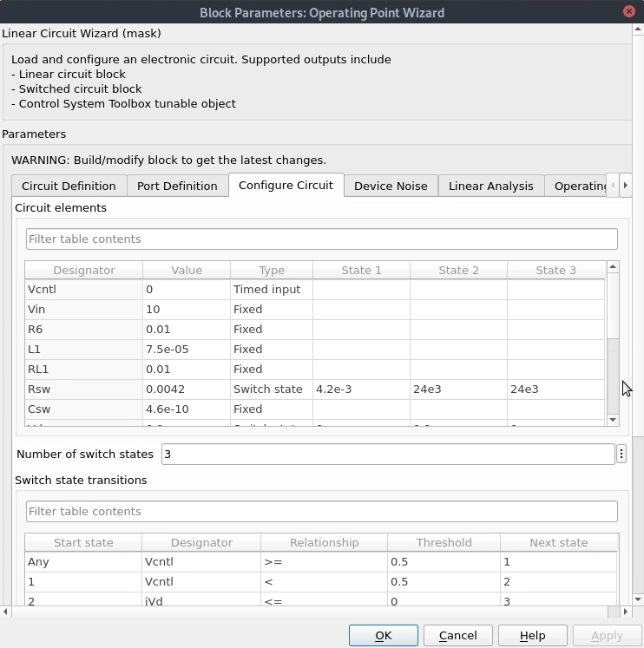
Task: Open the options menu beside switch states
Action: pyautogui.click(x=621, y=455)
